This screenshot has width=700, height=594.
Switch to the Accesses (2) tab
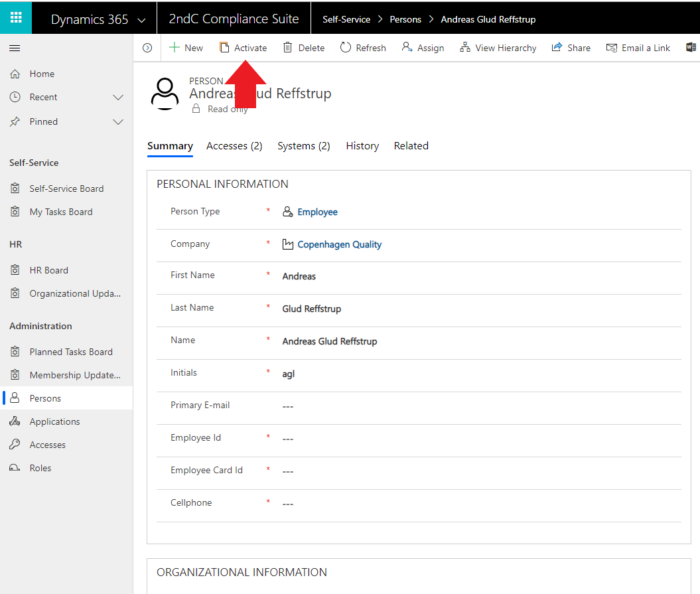234,146
